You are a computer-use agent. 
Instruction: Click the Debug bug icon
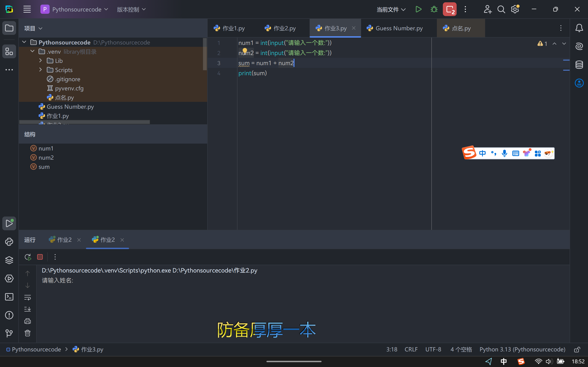(434, 9)
